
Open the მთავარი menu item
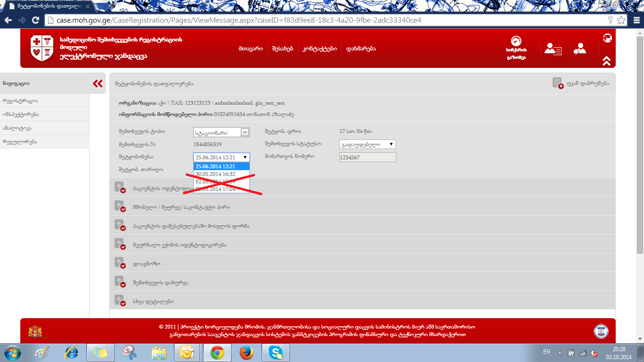pyautogui.click(x=250, y=49)
